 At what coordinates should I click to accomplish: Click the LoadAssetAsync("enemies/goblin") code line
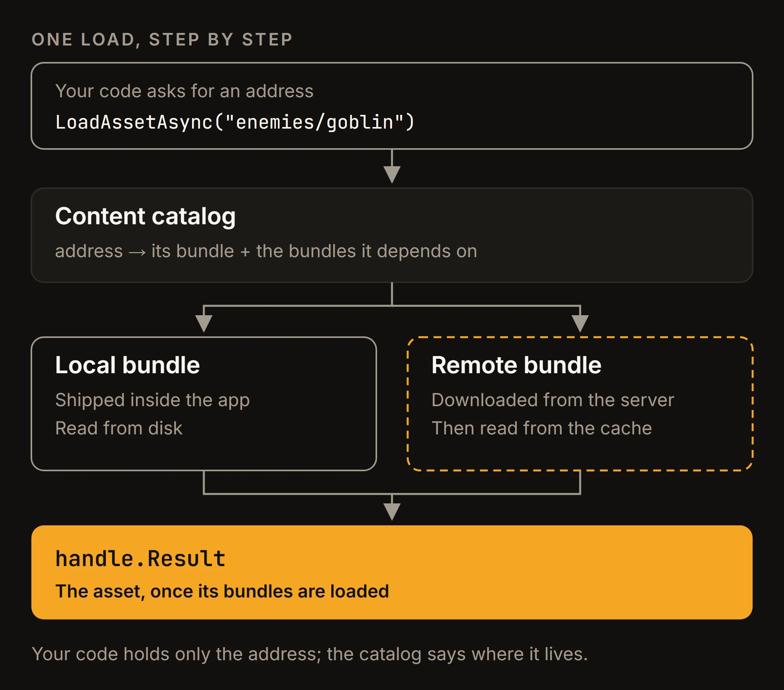235,122
